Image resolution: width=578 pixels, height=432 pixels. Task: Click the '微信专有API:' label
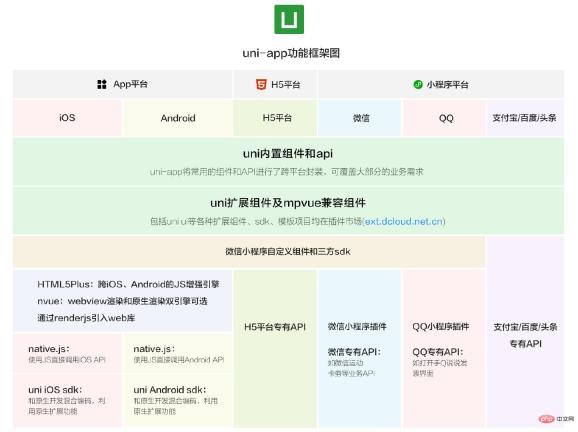click(354, 352)
